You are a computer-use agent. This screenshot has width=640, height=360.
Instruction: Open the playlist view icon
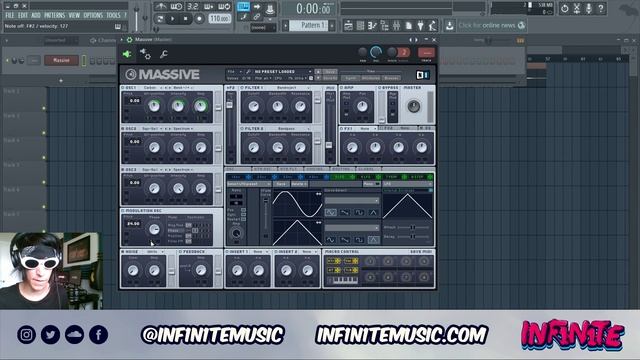point(348,26)
